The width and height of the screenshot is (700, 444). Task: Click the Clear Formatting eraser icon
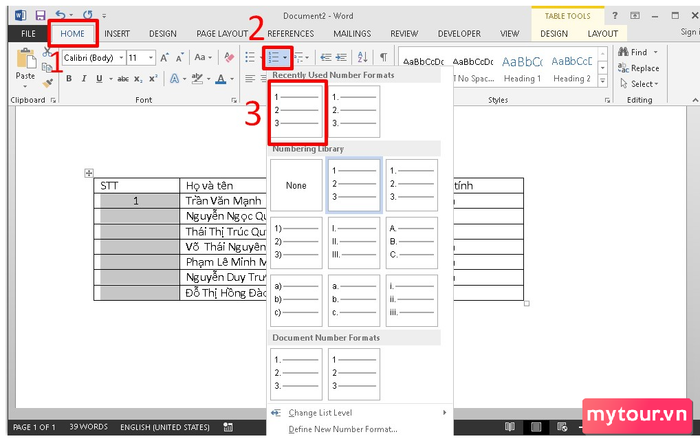click(x=229, y=57)
